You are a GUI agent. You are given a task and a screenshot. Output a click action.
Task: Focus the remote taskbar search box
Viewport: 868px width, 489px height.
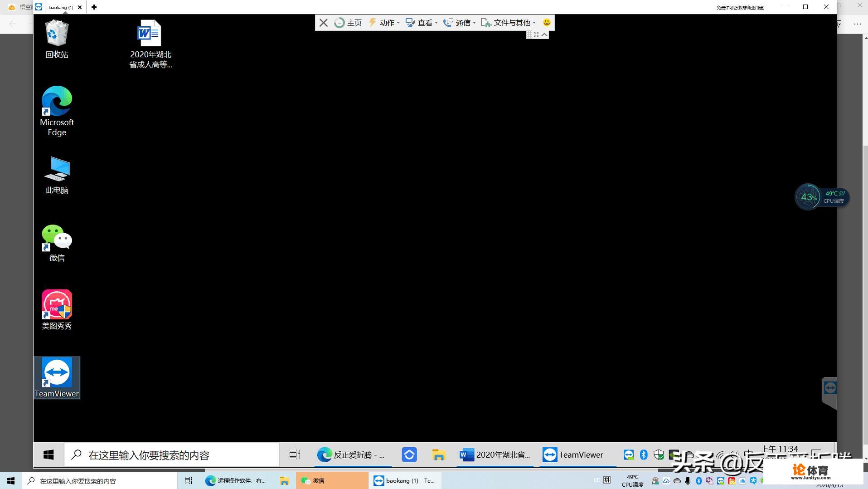tap(172, 455)
